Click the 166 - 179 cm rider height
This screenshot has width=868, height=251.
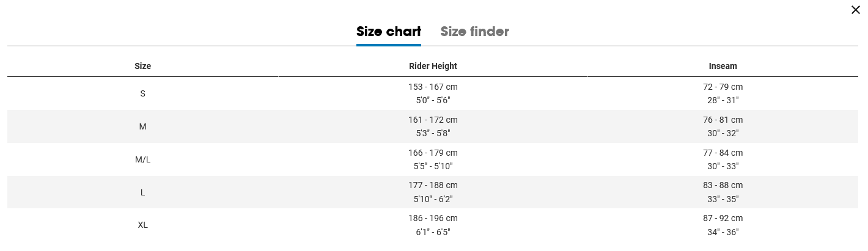433,153
